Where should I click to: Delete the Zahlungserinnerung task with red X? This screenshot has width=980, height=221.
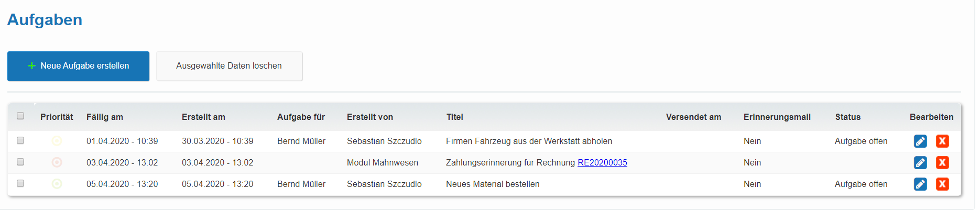(x=942, y=162)
